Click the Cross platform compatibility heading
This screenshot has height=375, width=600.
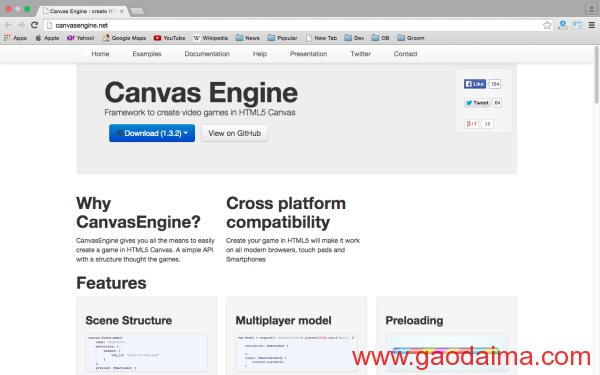(x=286, y=213)
